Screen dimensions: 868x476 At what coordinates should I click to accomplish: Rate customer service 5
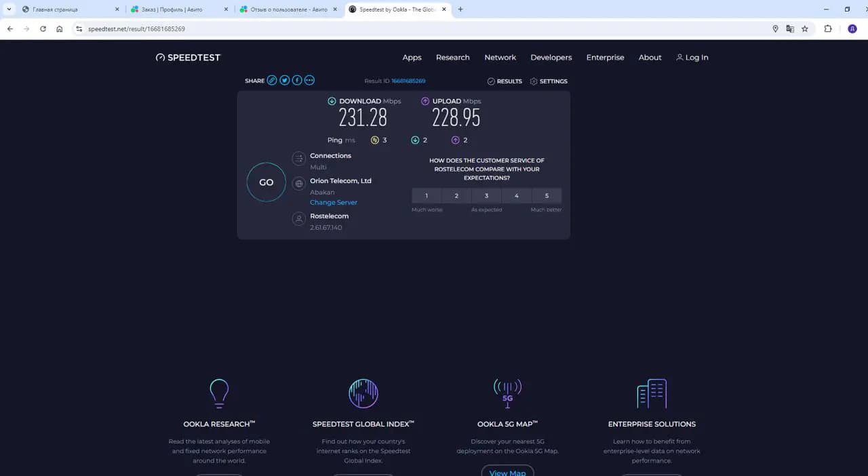click(547, 196)
